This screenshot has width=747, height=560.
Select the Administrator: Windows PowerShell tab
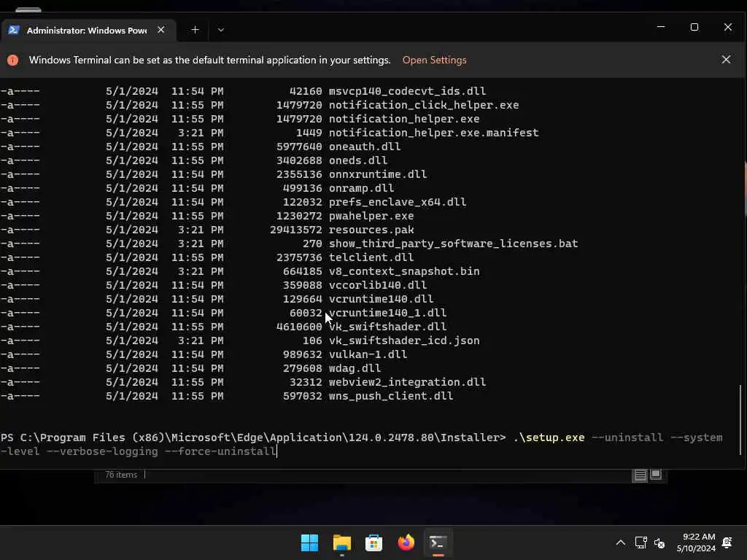click(88, 30)
